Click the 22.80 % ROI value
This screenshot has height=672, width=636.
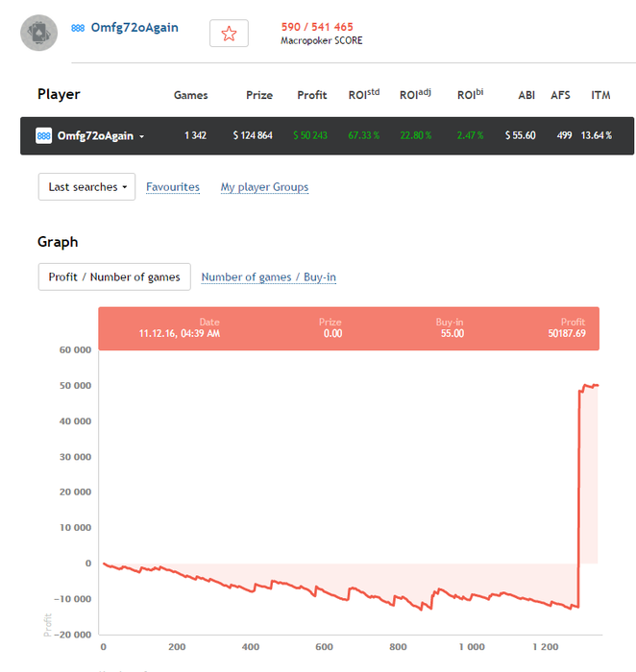[416, 135]
